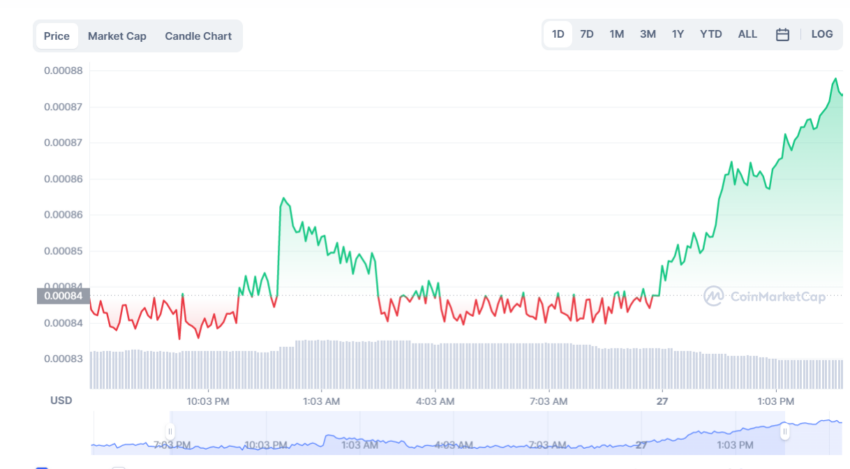850x469 pixels.
Task: Grab the right range selector handle
Action: tap(784, 432)
